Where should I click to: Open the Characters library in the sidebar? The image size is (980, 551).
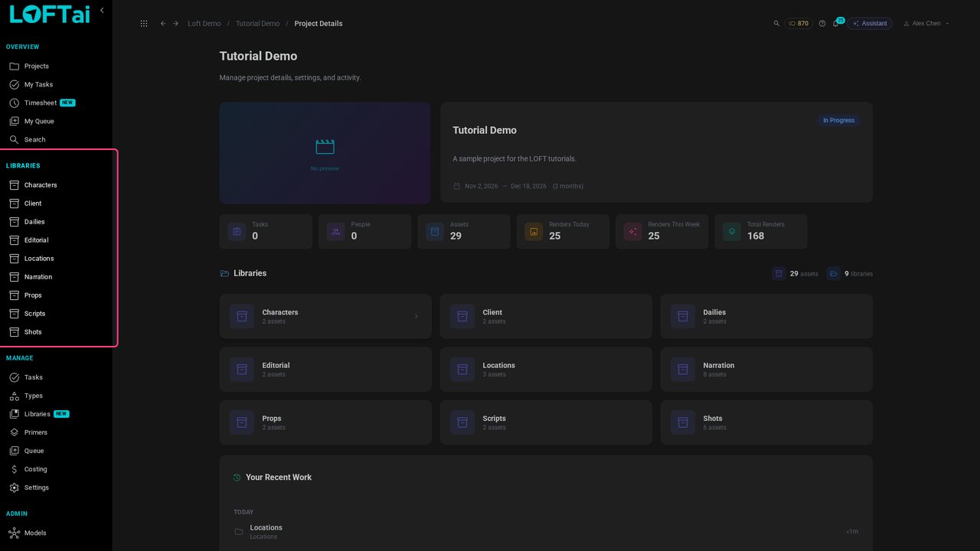(57, 185)
